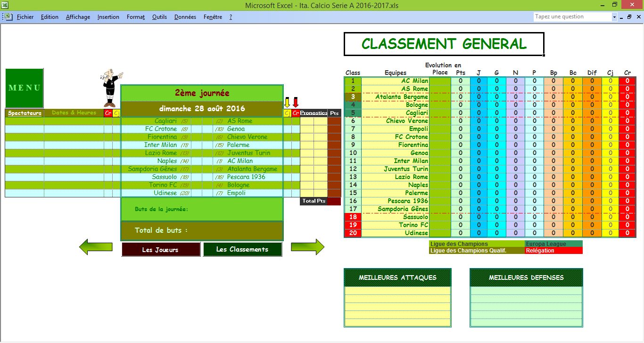Click the Pronostics header link

click(x=314, y=113)
